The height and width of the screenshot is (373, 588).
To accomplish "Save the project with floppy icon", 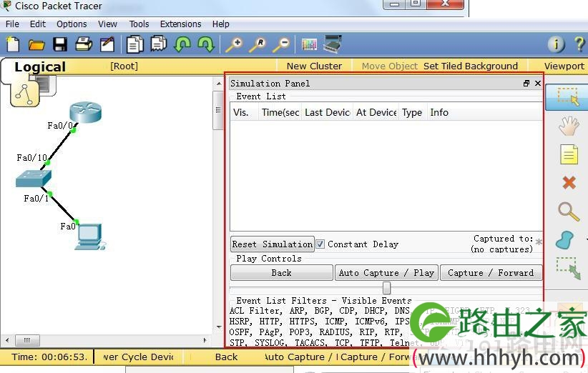I will (x=60, y=44).
